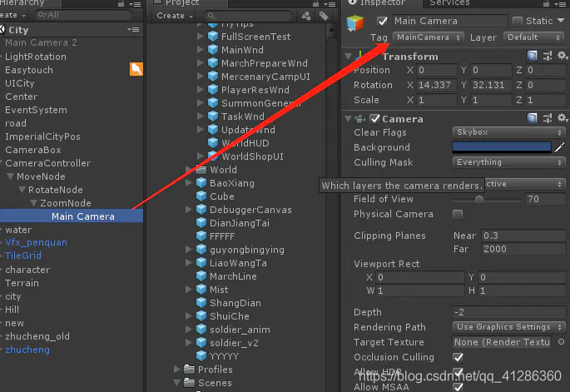Open Hierarchy Create menu
570x392 pixels.
[x=13, y=15]
